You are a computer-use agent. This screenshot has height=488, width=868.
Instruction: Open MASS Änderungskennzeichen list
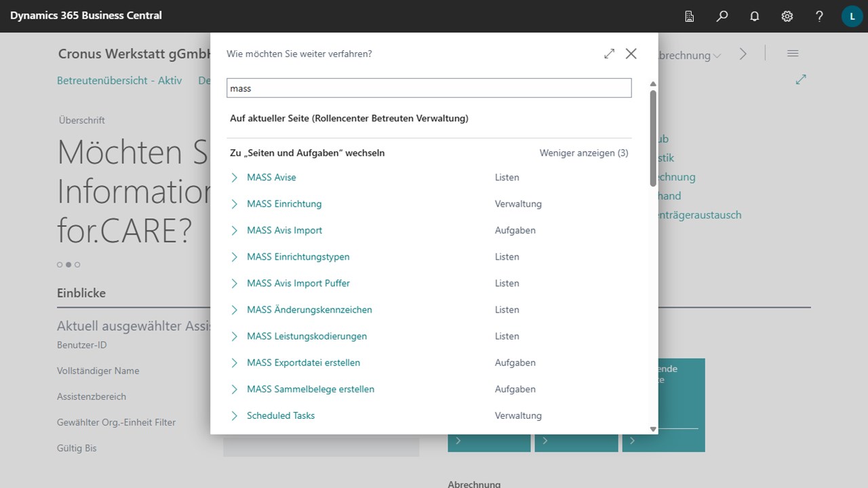click(x=309, y=310)
